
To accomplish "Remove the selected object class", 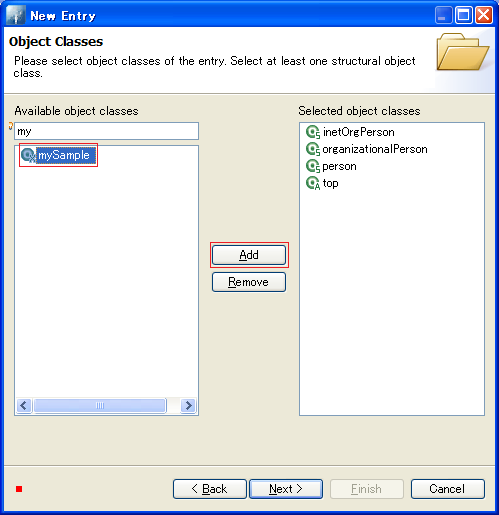I will coord(249,282).
